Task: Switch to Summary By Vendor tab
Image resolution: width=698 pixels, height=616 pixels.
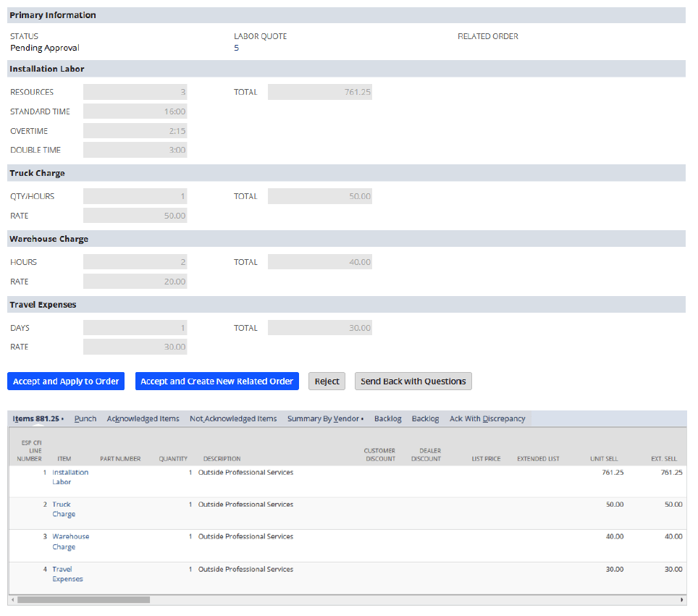Action: click(325, 419)
